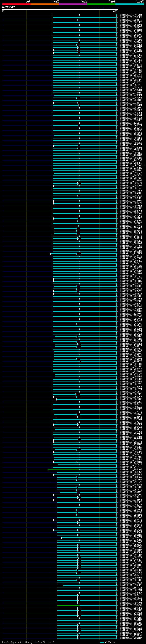Click the green segment of the identity scale

101,4
